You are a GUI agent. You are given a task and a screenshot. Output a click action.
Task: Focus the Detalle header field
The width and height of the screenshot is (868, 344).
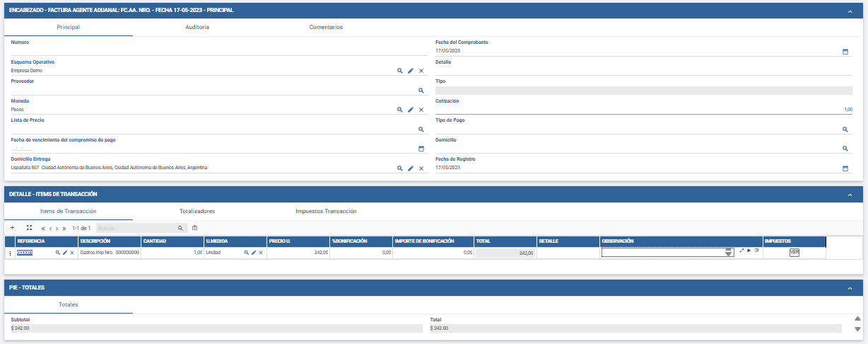click(644, 71)
